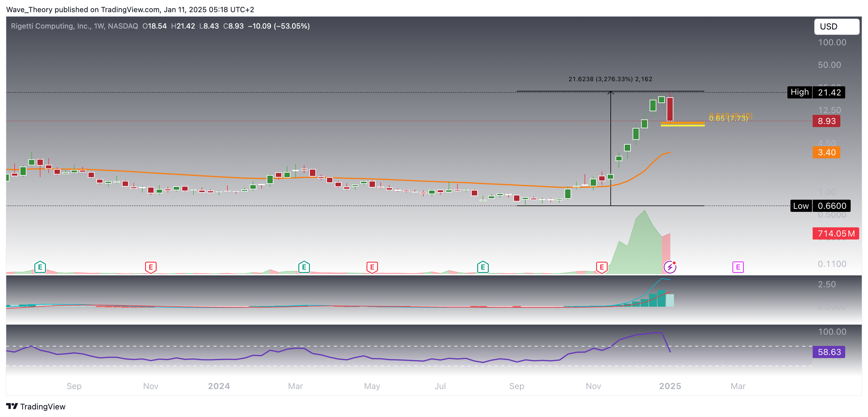868x417 pixels.
Task: Click the Wave_Theory published header text
Action: pyautogui.click(x=130, y=9)
